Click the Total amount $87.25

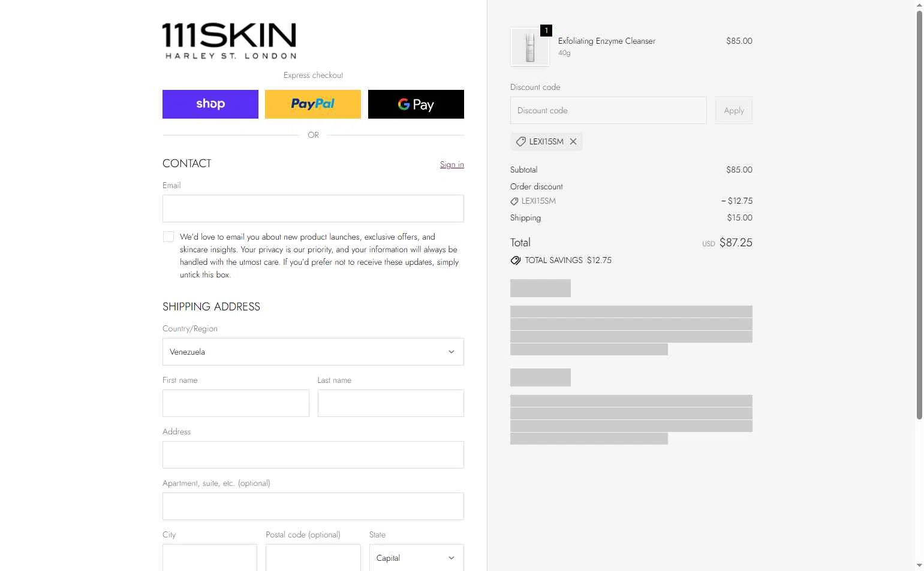click(736, 243)
